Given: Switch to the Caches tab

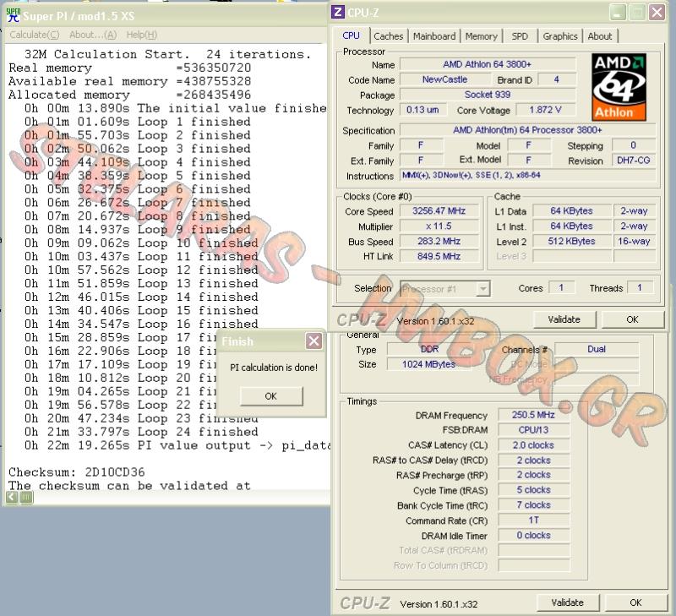Looking at the screenshot, I should click(x=388, y=36).
